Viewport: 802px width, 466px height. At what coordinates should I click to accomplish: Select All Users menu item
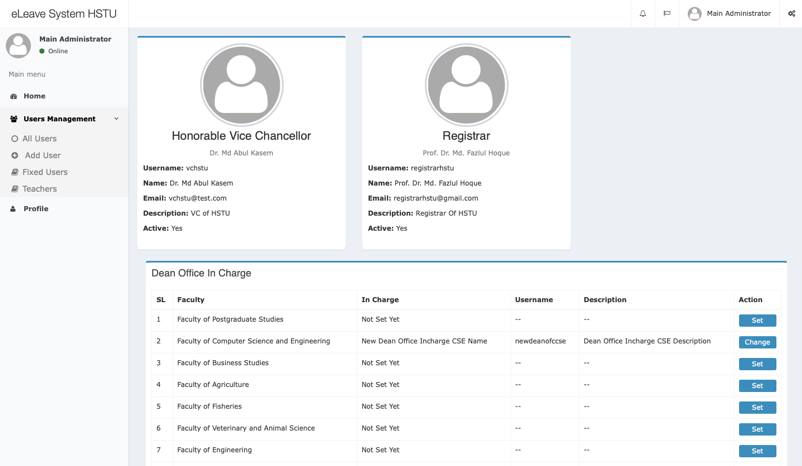(40, 139)
